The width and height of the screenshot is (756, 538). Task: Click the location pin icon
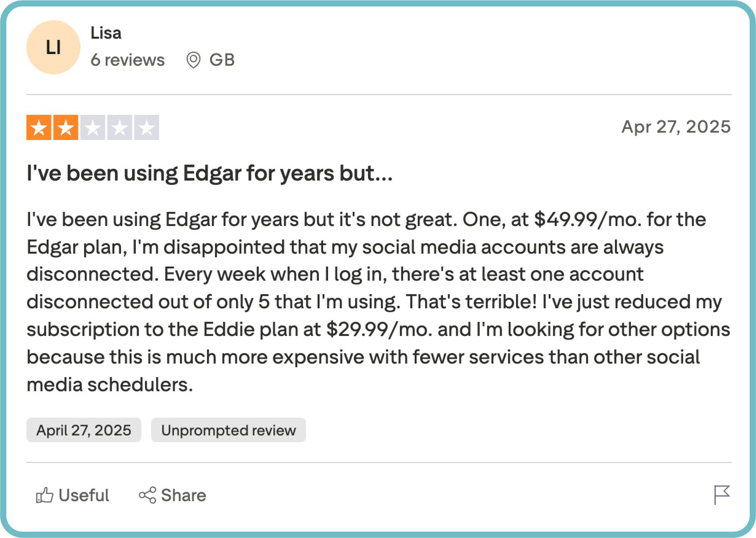tap(193, 60)
